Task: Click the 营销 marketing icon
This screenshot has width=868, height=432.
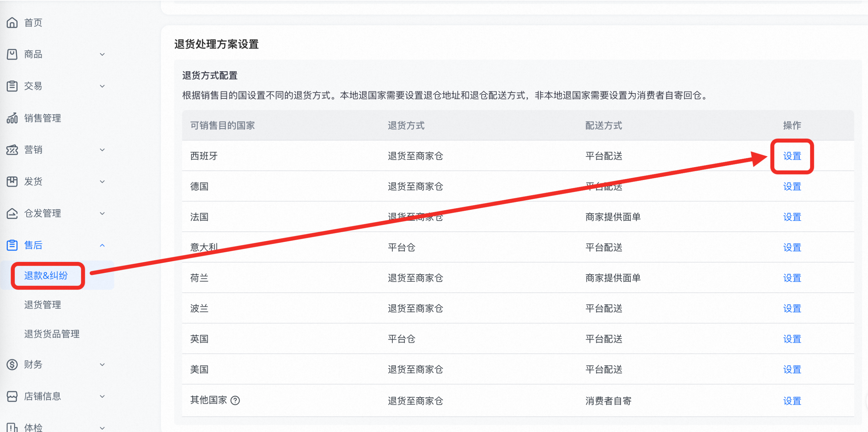Action: click(12, 150)
